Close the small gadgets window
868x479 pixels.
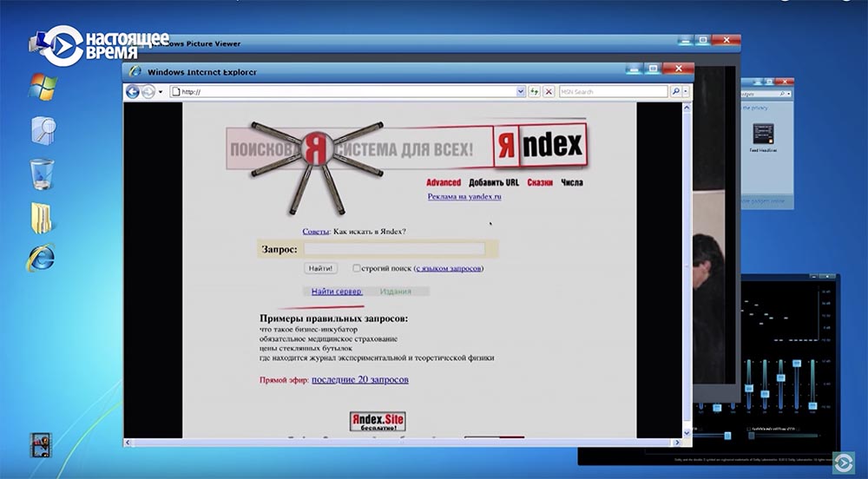pos(785,82)
